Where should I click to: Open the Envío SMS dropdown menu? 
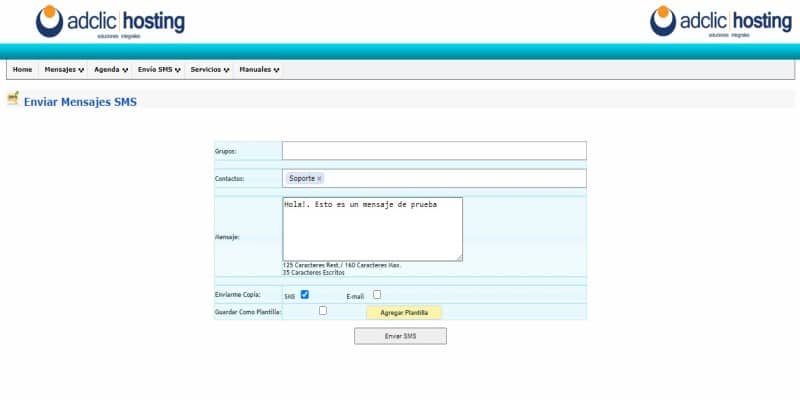(159, 70)
